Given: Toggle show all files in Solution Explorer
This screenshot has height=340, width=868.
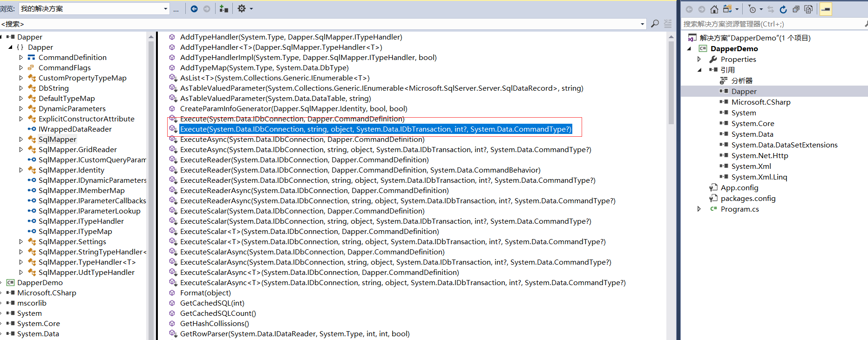Looking at the screenshot, I should pos(808,9).
